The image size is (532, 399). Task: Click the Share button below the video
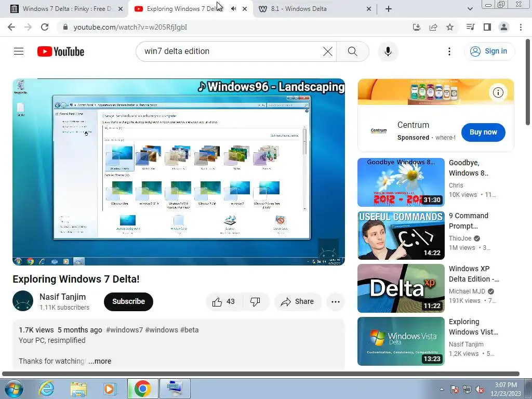click(x=298, y=302)
